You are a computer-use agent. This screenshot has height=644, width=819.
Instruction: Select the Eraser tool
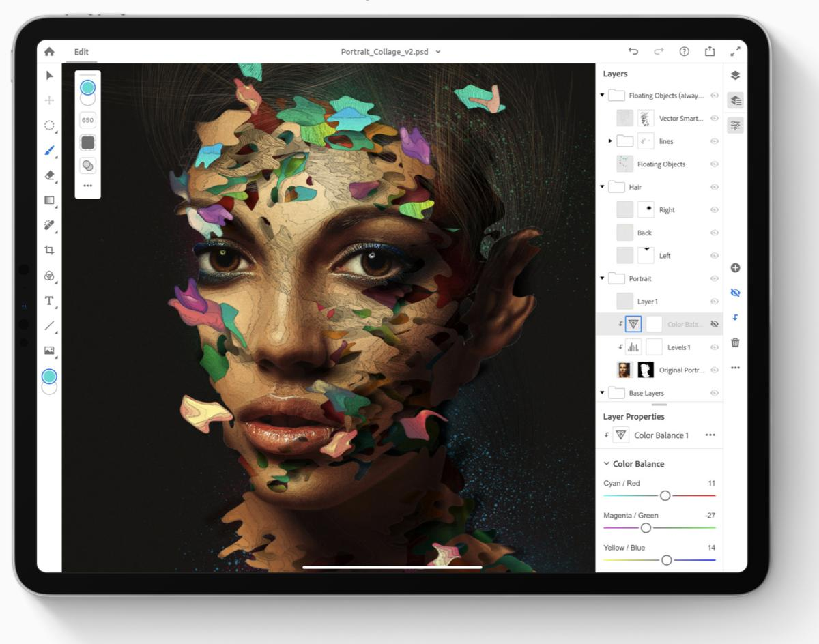49,175
